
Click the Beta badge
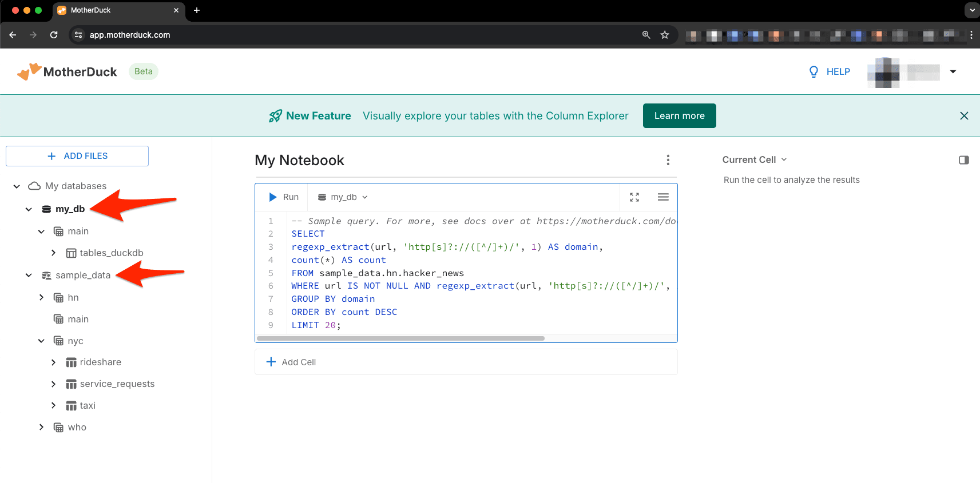(144, 71)
